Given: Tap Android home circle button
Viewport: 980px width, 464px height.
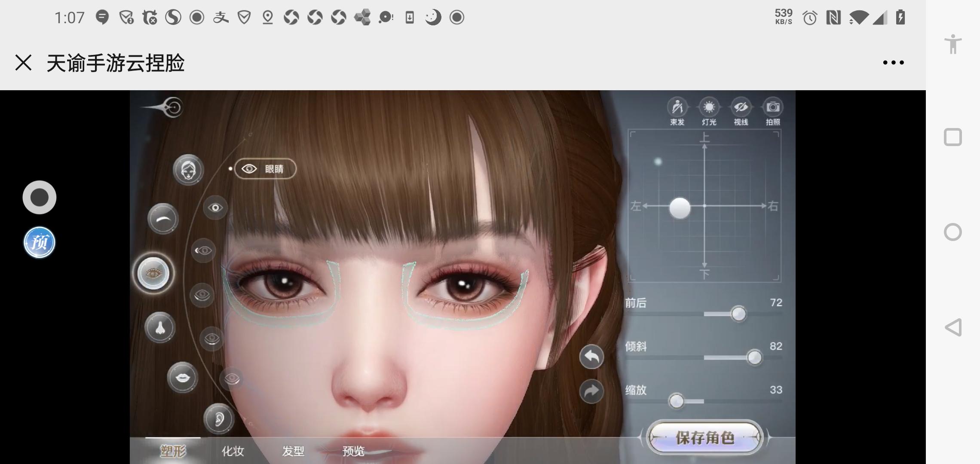Looking at the screenshot, I should (953, 232).
